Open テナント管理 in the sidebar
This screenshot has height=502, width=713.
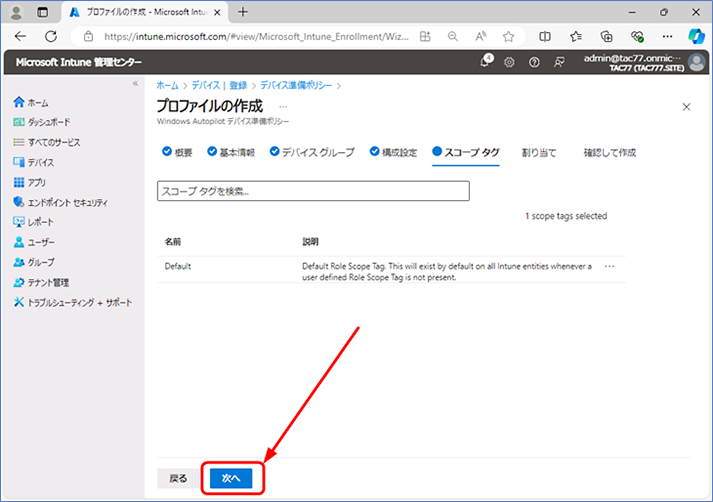[41, 282]
